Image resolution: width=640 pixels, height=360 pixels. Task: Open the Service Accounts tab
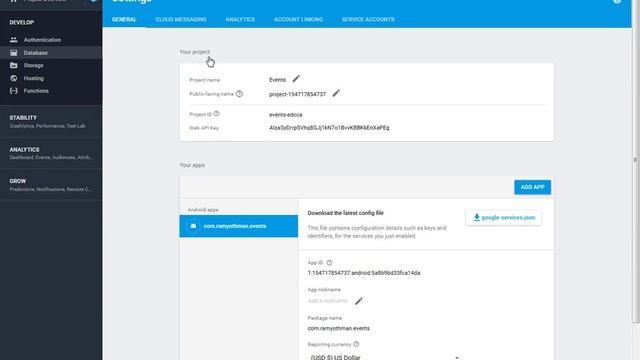pos(368,19)
